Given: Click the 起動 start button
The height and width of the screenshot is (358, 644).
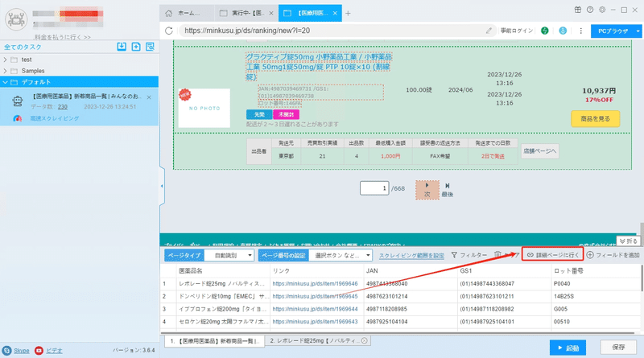Looking at the screenshot, I should (x=568, y=348).
